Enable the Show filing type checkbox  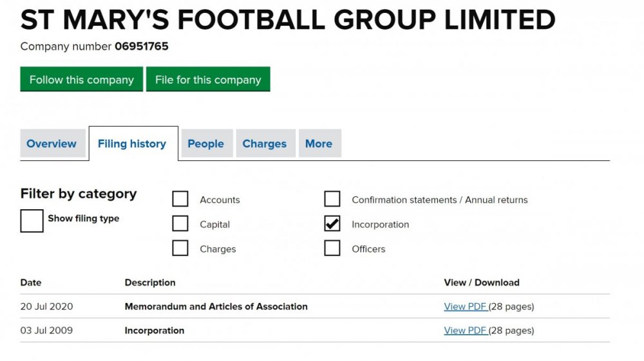32,221
